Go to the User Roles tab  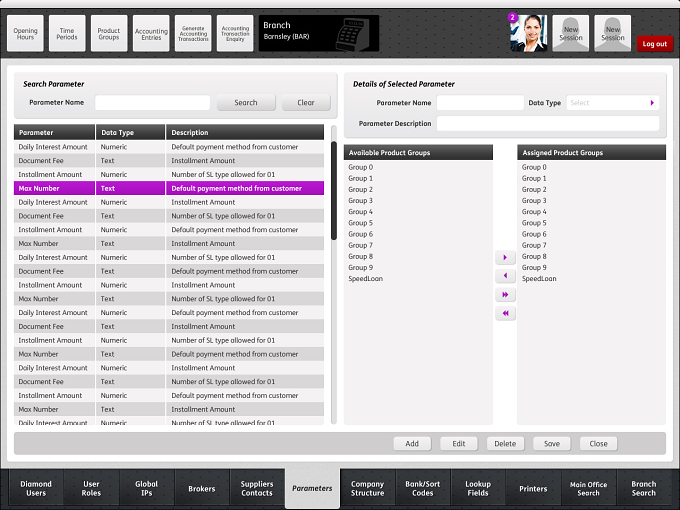[91, 488]
